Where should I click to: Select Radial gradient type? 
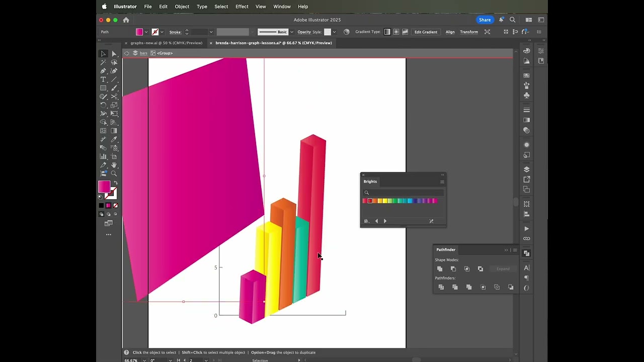tap(396, 32)
